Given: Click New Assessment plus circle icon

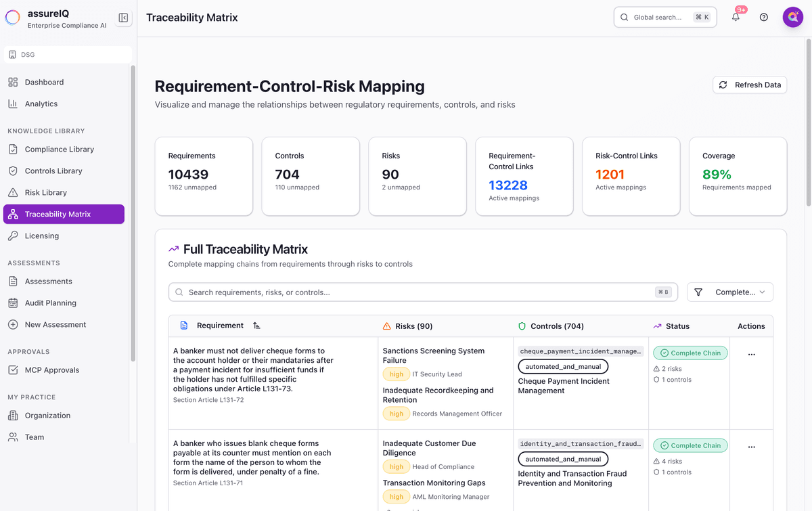Looking at the screenshot, I should tap(13, 324).
